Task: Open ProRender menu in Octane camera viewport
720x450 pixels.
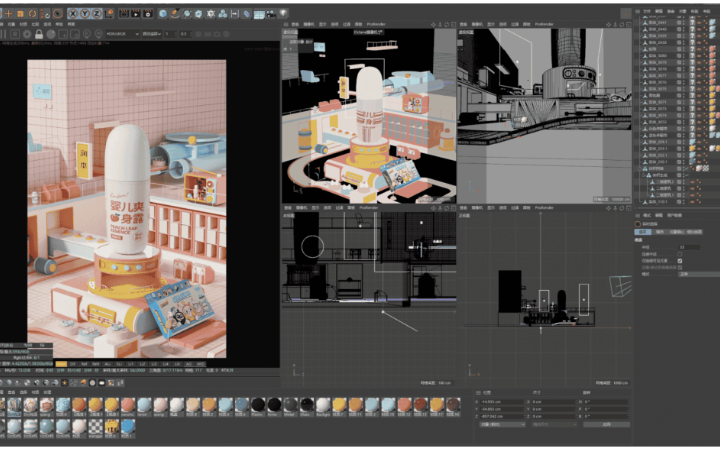Action: coord(376,24)
